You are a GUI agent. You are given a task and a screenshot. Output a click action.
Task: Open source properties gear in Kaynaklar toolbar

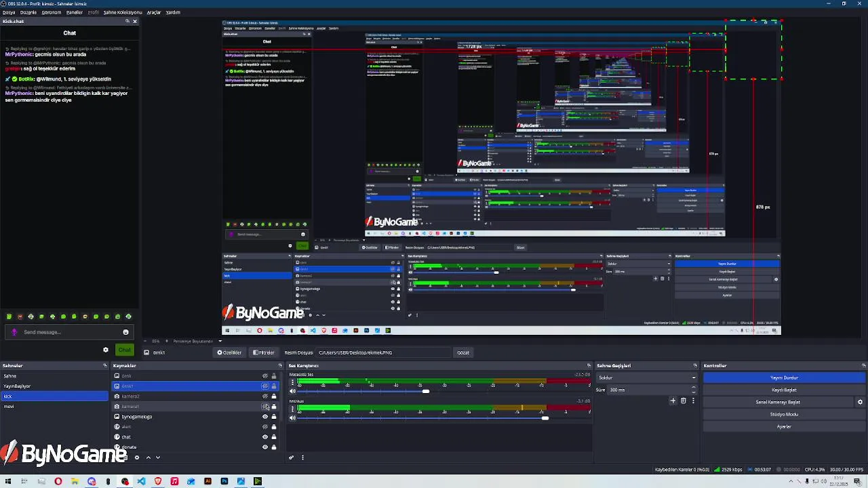pos(136,457)
